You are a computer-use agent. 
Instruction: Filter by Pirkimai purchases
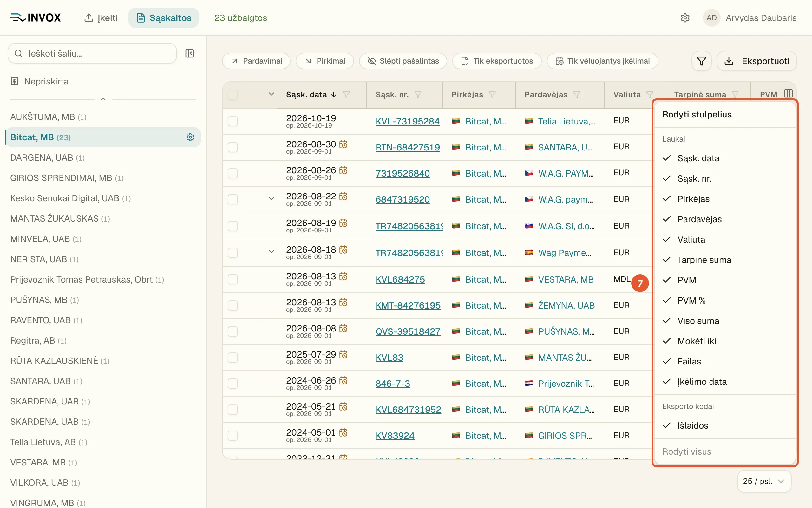tap(325, 61)
